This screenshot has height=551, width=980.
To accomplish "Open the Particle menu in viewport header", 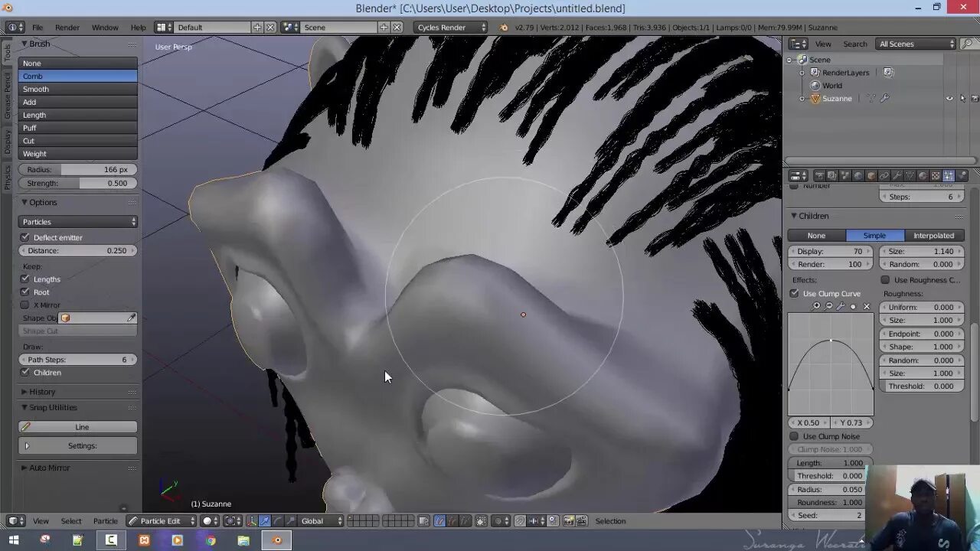I will click(x=105, y=521).
